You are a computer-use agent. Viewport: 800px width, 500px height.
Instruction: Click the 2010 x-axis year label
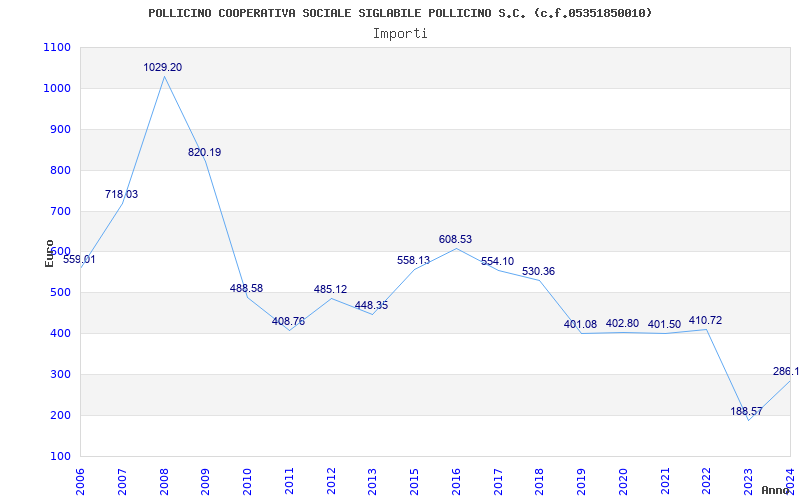[x=247, y=480]
